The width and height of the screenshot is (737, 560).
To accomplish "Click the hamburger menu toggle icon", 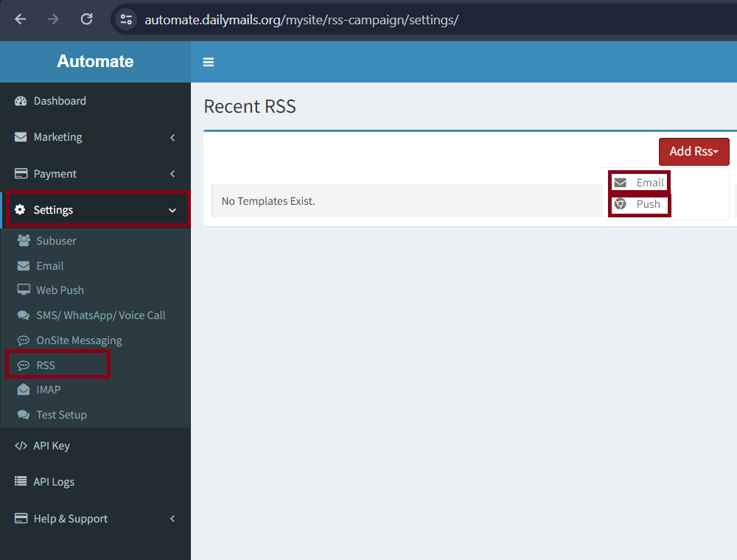I will [209, 62].
